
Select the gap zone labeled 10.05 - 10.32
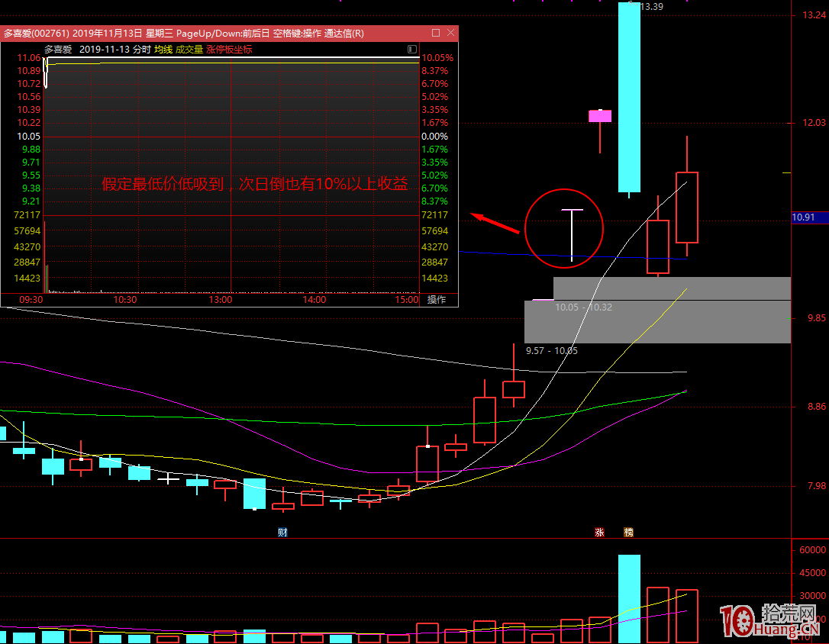[672, 288]
